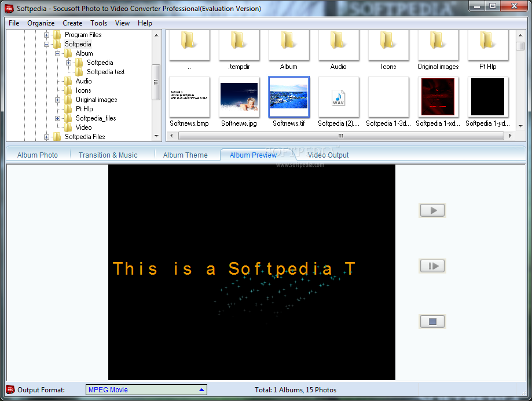Expand the Softpedia subfolder under Album
The image size is (532, 401).
coord(68,63)
